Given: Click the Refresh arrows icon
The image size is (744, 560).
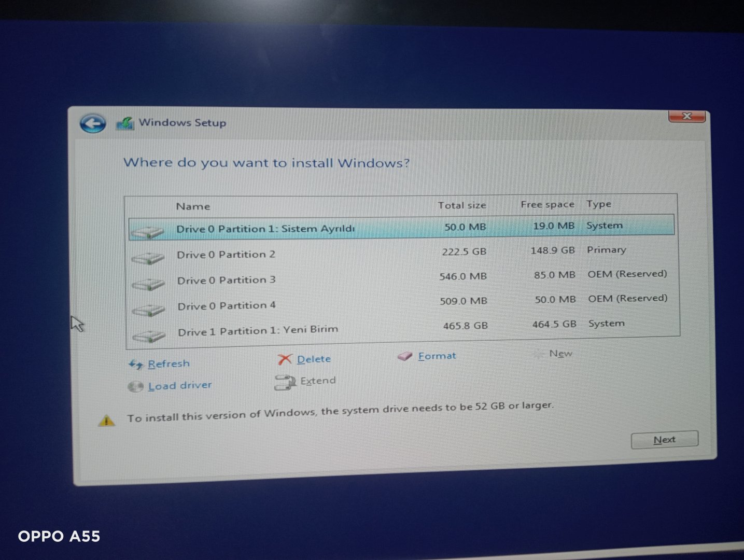Looking at the screenshot, I should [136, 365].
